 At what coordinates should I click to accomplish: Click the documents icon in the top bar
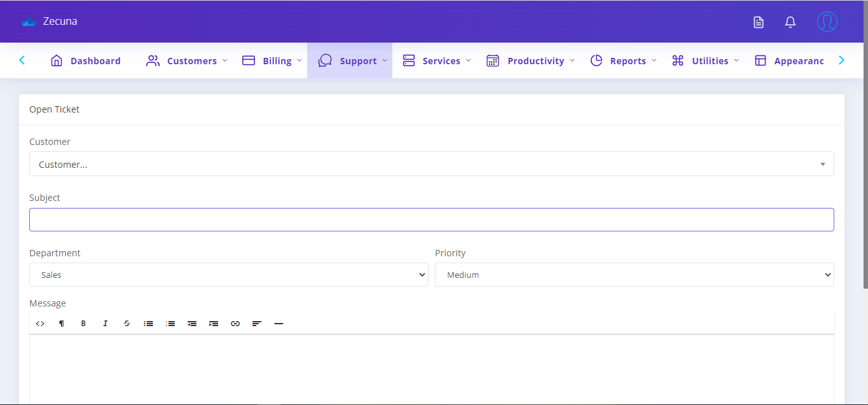(x=758, y=21)
